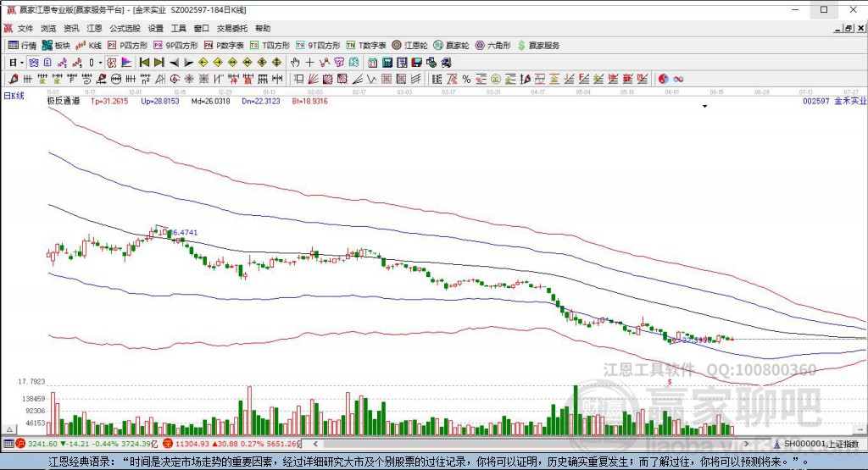868x470 pixels.
Task: Open the T四方形 tool
Action: 270,46
